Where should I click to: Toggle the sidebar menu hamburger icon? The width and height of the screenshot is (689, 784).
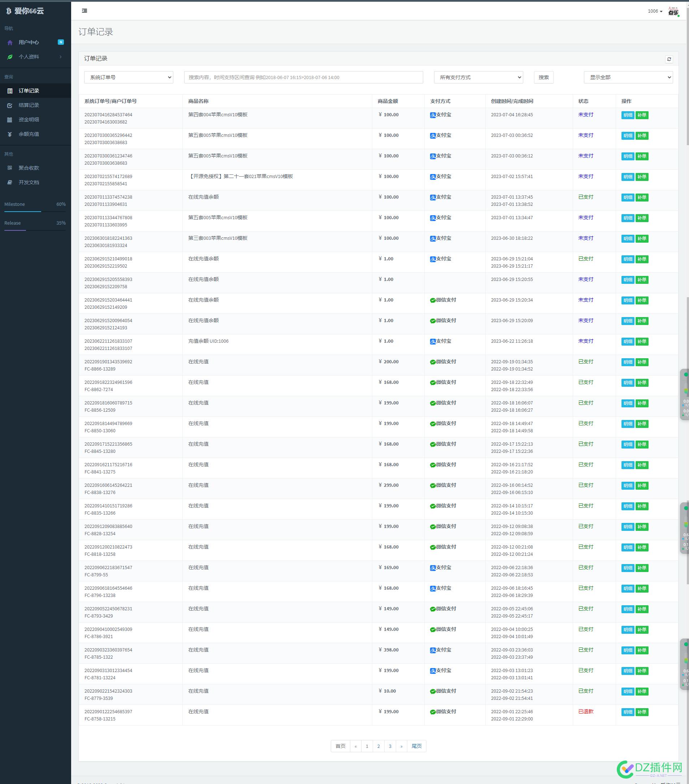click(84, 11)
